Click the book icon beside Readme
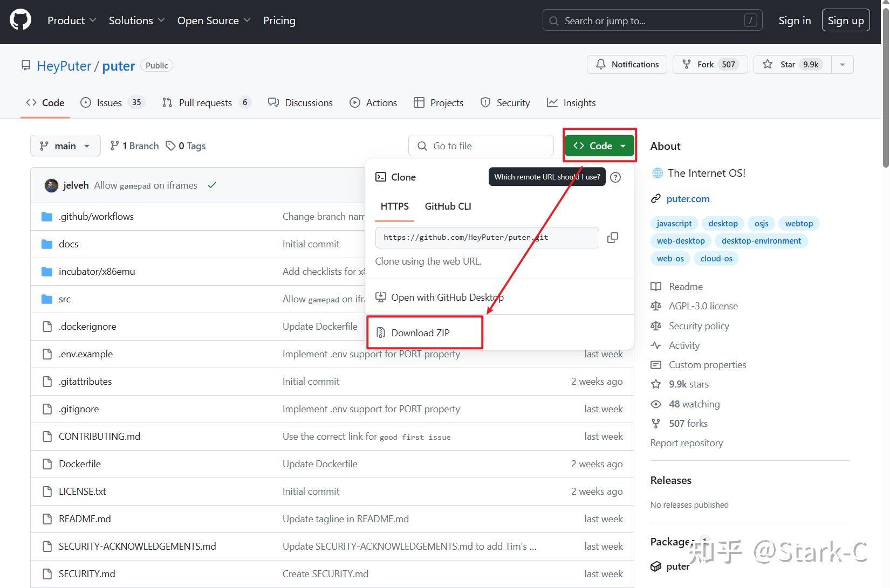The image size is (890, 588). [x=656, y=287]
